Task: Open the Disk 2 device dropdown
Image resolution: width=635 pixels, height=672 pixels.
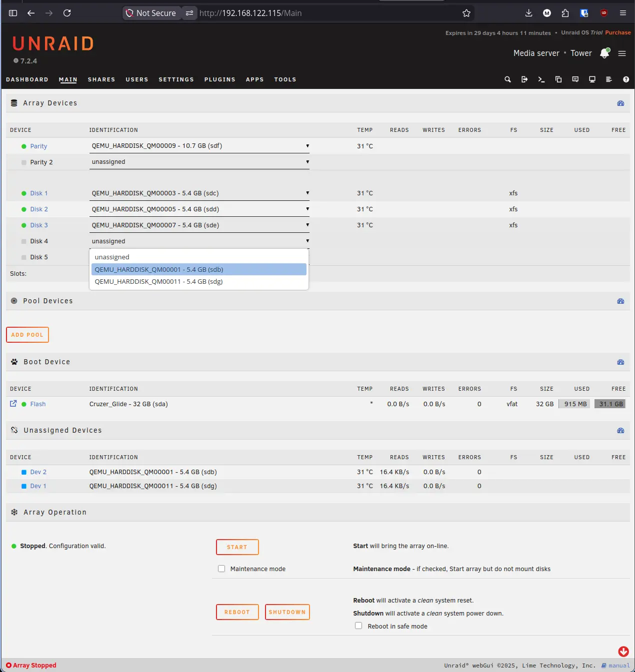Action: point(199,209)
